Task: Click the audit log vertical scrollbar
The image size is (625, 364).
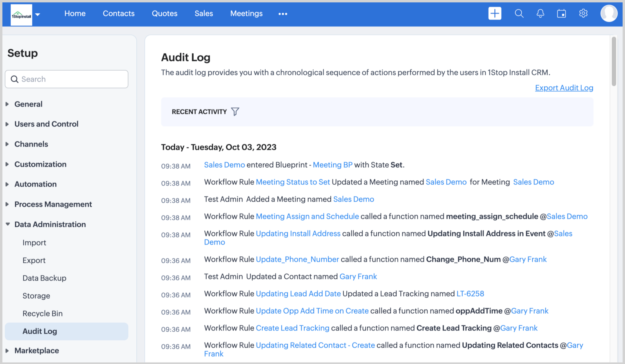Action: 614,62
